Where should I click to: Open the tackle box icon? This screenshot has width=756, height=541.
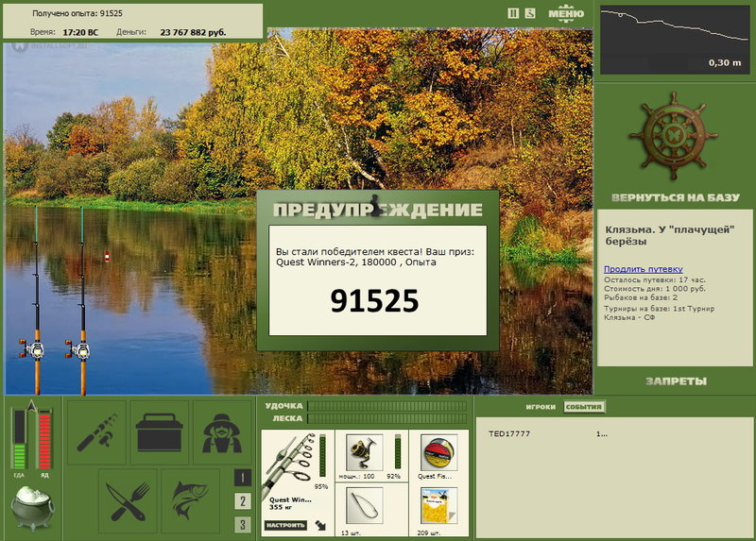159,432
